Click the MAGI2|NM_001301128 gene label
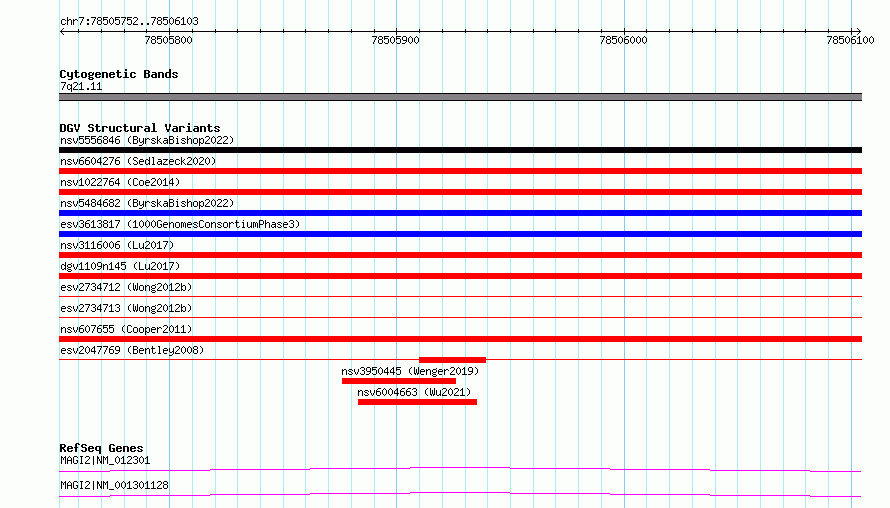Screen dimensions: 890x508 (114, 485)
